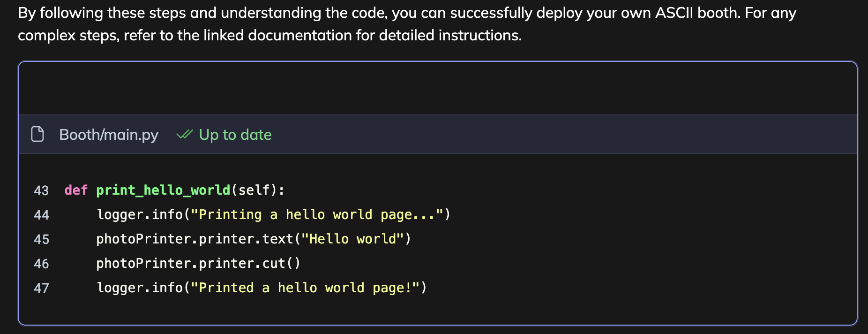Click the file icon beside Booth/main.py

[37, 134]
